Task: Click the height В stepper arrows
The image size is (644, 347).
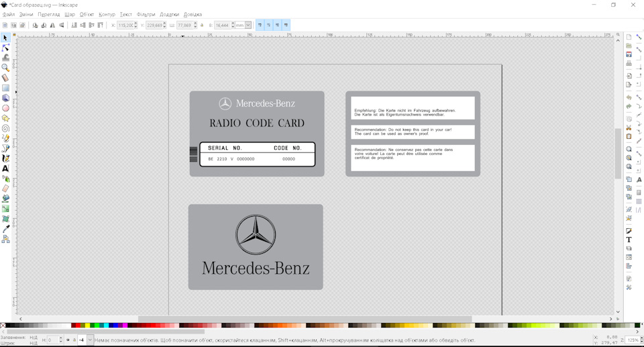Action: tap(233, 25)
